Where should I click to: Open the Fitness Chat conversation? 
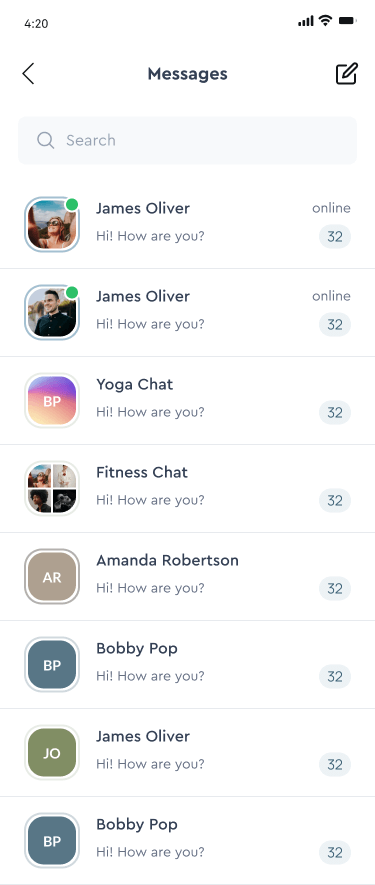[x=188, y=488]
